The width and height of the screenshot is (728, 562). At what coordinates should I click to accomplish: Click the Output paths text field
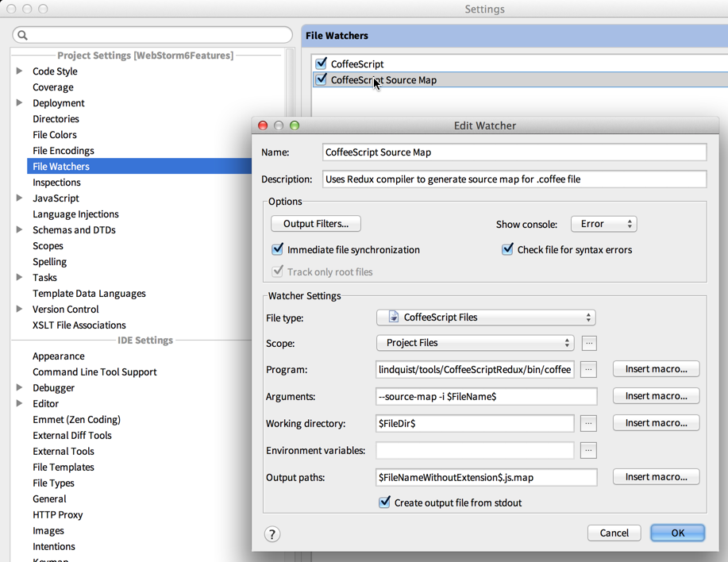pos(486,477)
